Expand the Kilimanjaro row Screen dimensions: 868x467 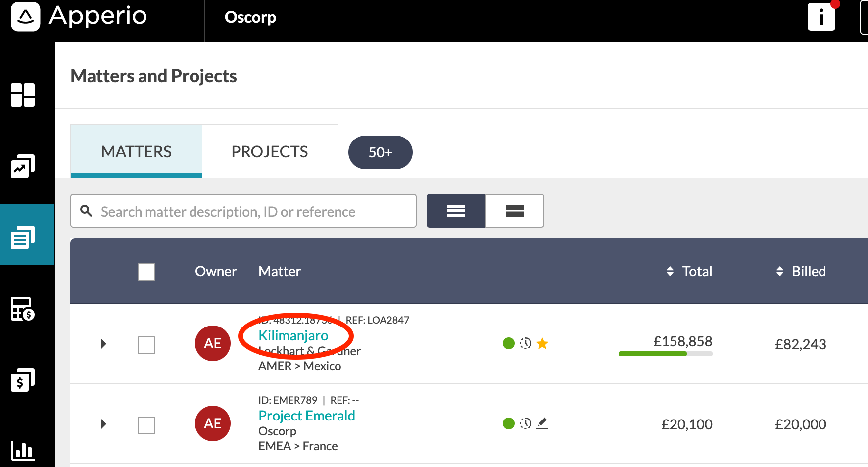tap(103, 344)
